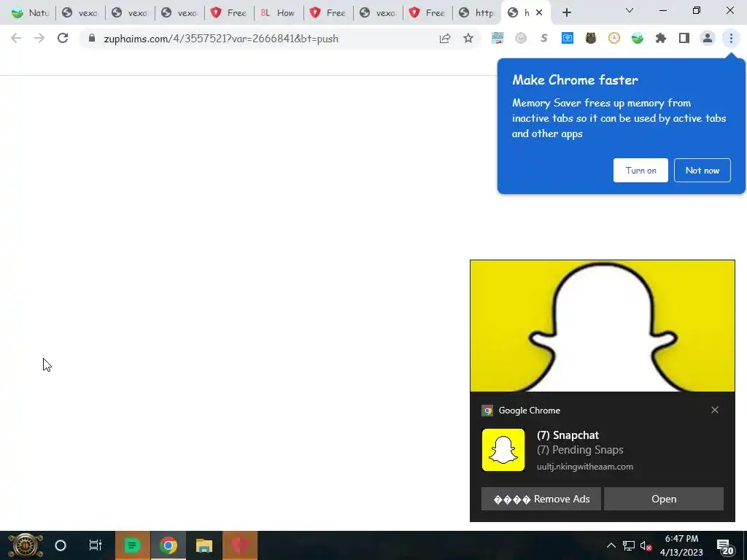Open the Snapchat notification
This screenshot has height=560, width=747.
[x=664, y=499]
